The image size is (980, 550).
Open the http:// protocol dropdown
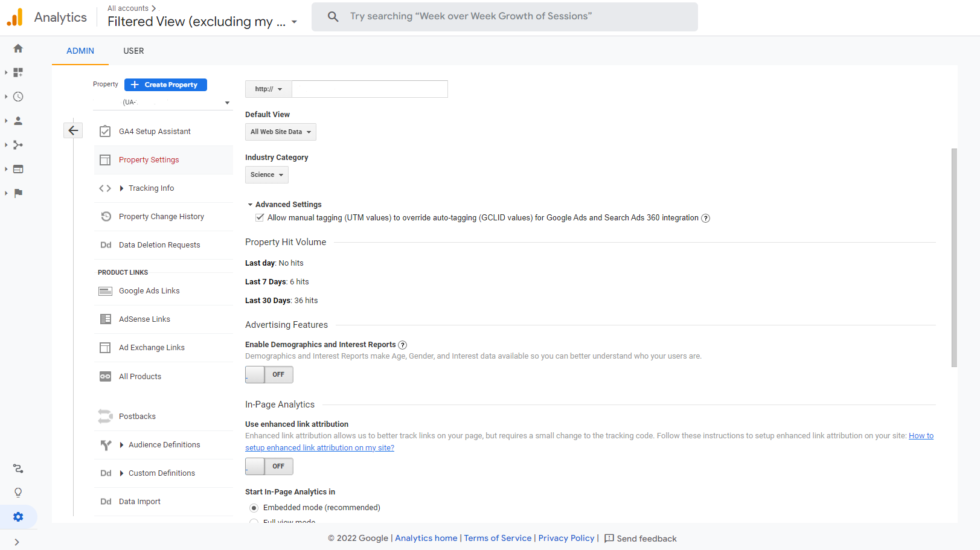269,89
